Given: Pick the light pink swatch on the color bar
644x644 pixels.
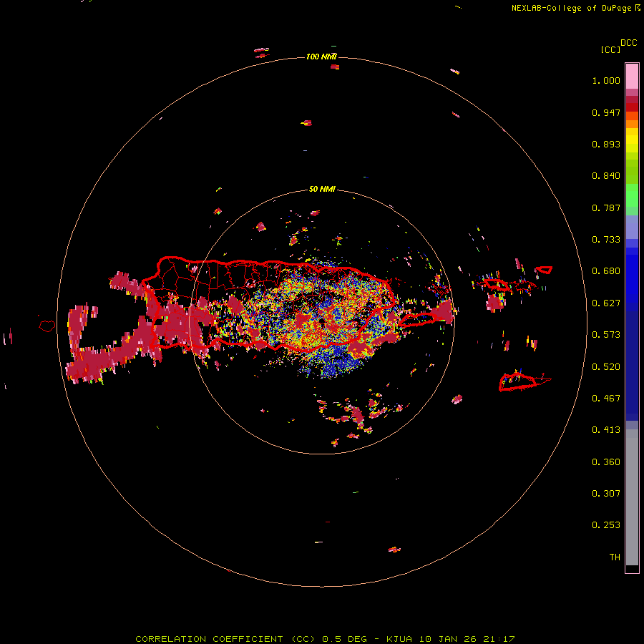Looking at the screenshot, I should click(632, 76).
